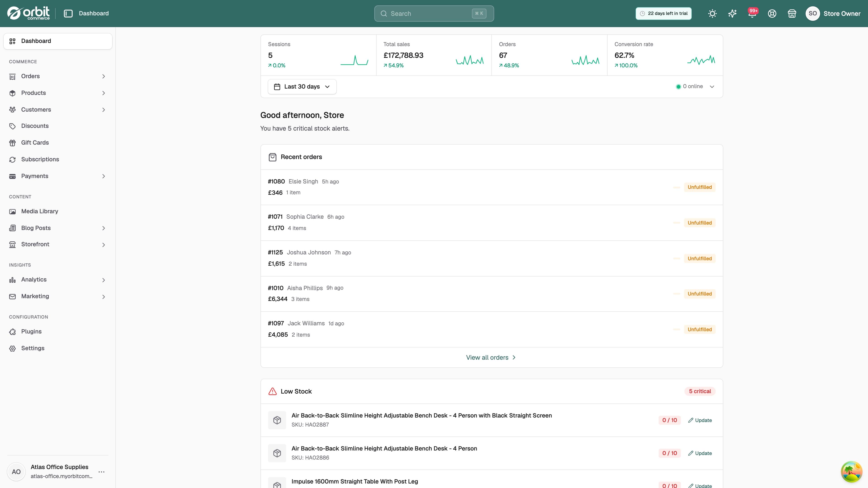868x488 pixels.
Task: Open Media Library in the sidebar
Action: (x=58, y=211)
